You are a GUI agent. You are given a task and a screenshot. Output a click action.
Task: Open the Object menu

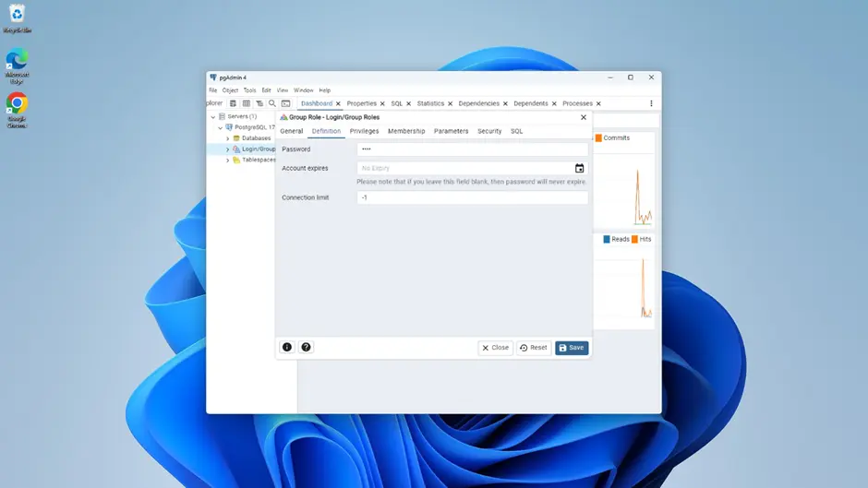click(x=230, y=90)
